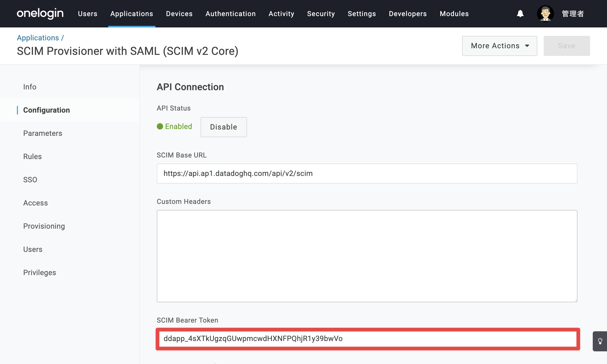Click the Disable API button

point(224,127)
